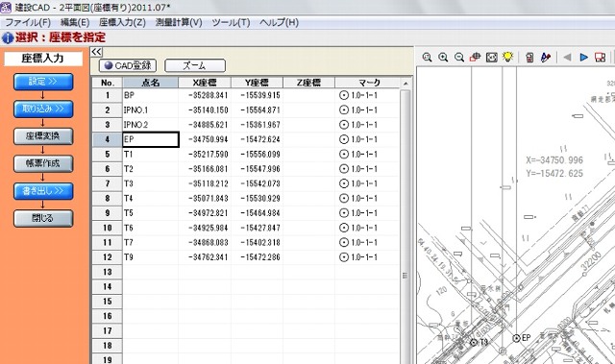The image size is (615, 364).
Task: Click the 閉じる button
Action: 43,218
